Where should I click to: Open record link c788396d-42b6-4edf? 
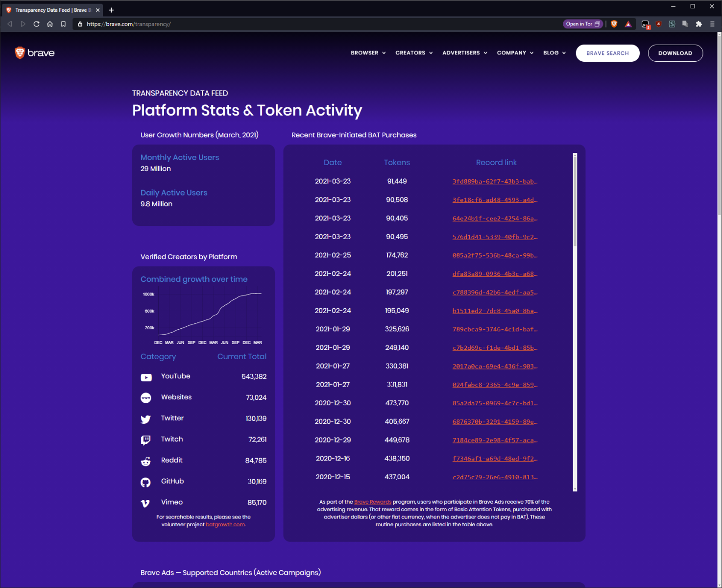pos(495,293)
